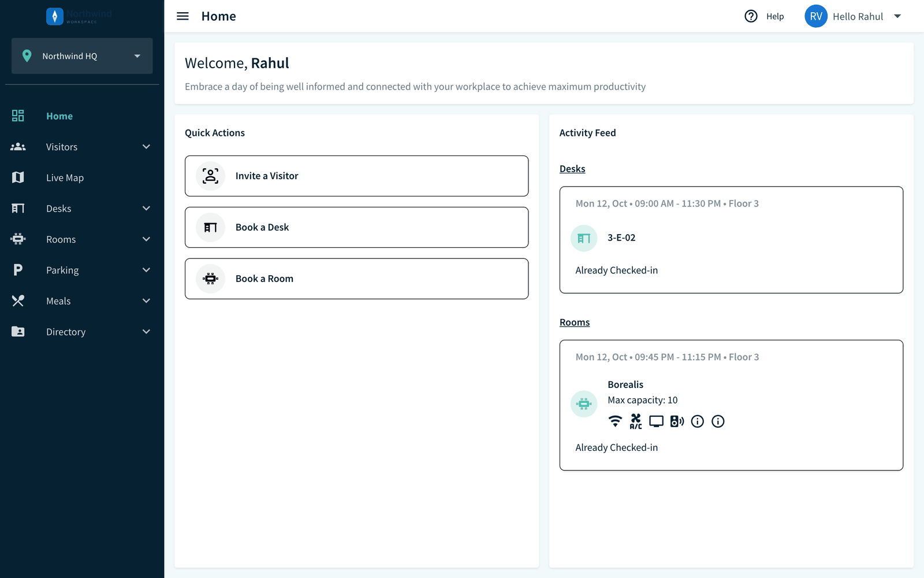The image size is (924, 578).
Task: Click the Home dashboard icon in sidebar
Action: [18, 116]
